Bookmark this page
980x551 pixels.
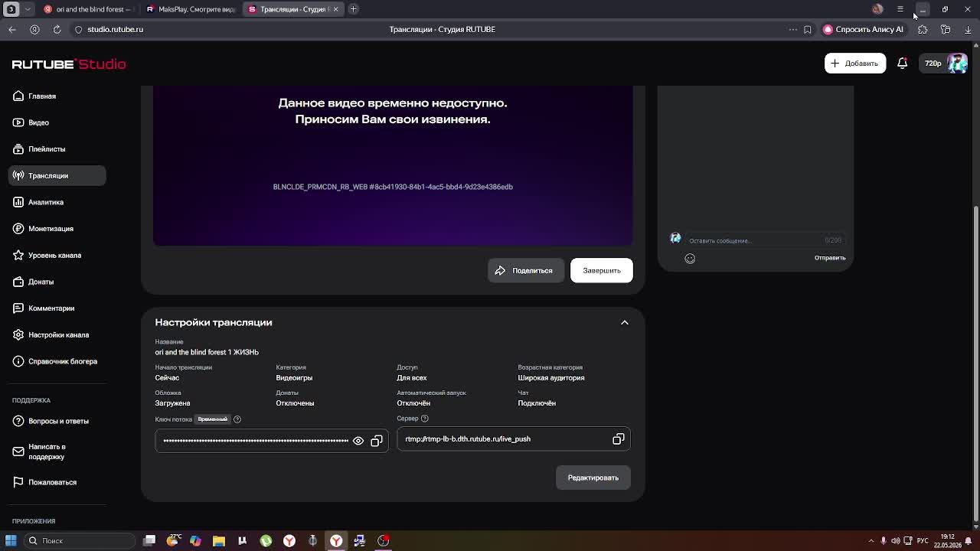pos(808,29)
